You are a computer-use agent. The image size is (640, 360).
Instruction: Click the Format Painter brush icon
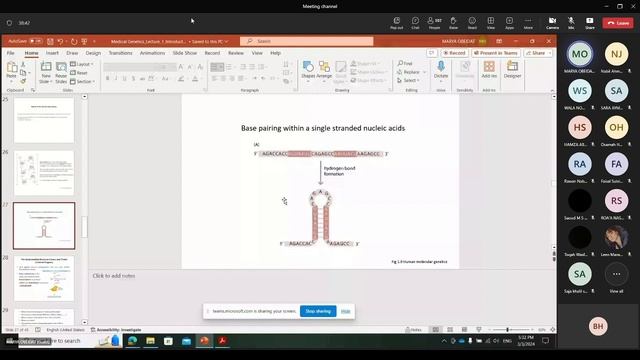coord(23,81)
